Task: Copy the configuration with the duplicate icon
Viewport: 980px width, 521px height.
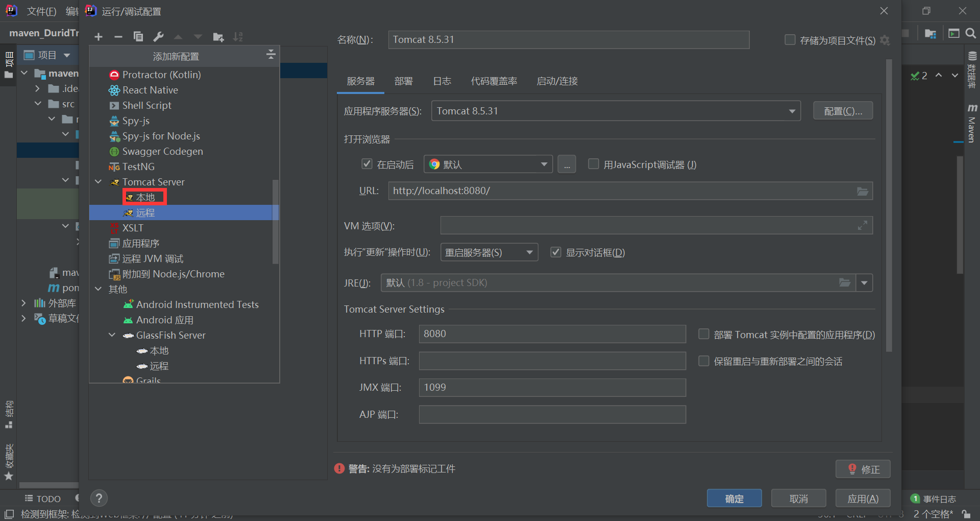Action: click(138, 37)
